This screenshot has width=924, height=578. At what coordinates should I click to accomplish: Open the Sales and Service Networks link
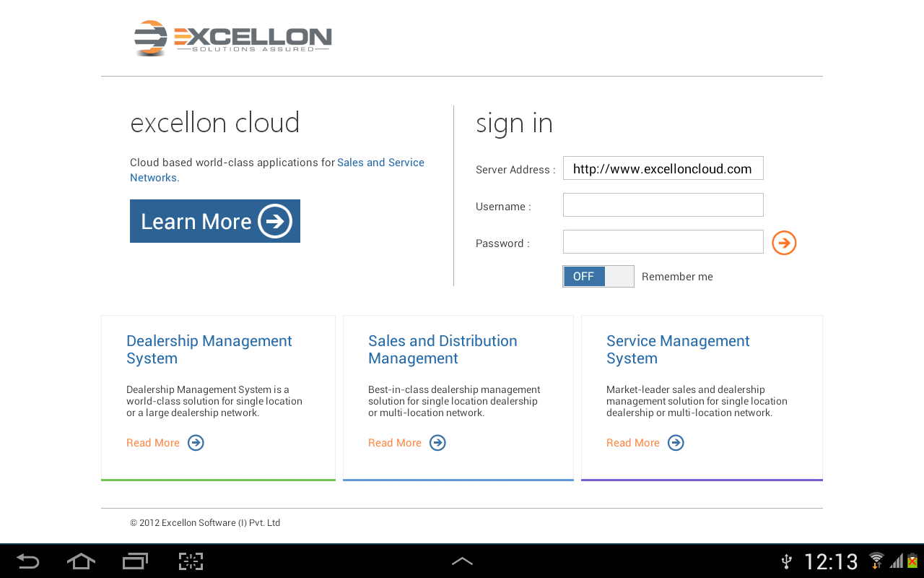coord(277,170)
